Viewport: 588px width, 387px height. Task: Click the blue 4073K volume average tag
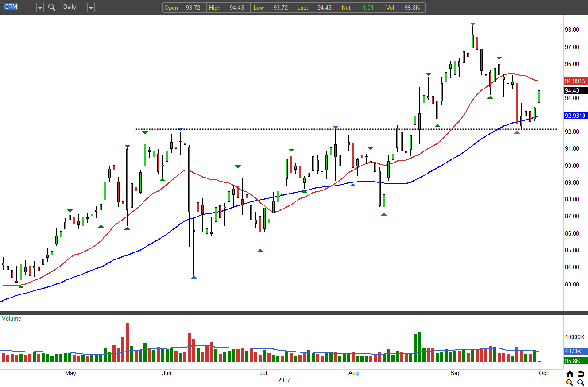(575, 351)
